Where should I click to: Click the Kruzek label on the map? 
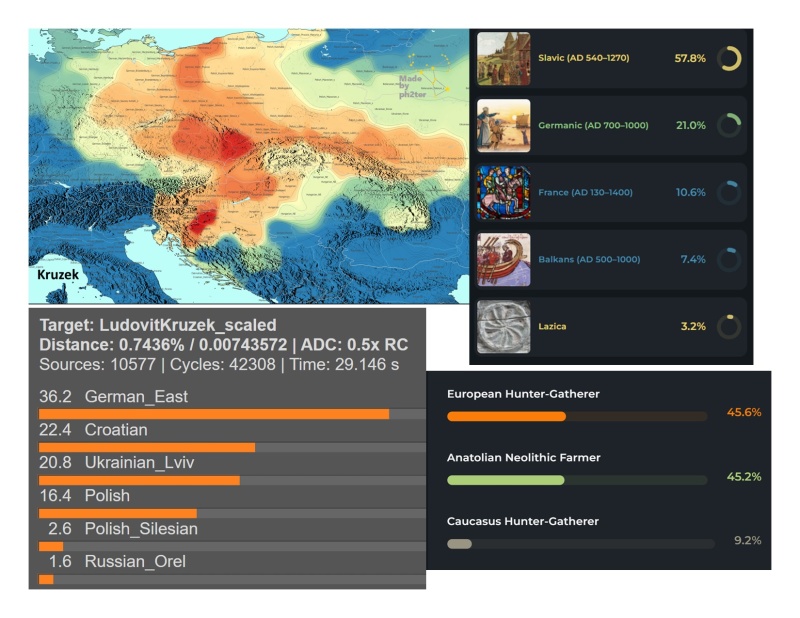[57, 274]
